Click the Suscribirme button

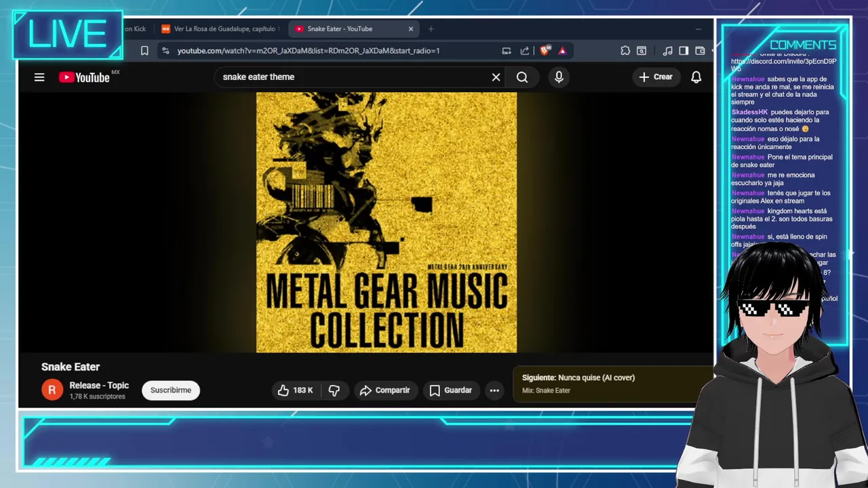tap(171, 390)
